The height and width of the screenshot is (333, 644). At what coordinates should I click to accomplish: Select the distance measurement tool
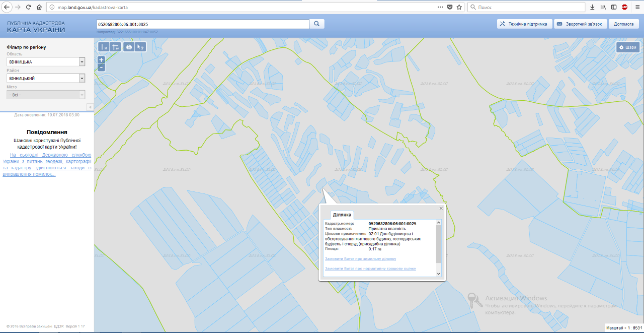point(104,47)
